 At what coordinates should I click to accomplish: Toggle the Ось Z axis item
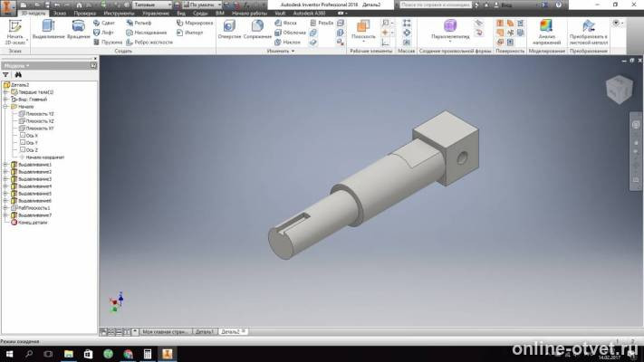29,150
